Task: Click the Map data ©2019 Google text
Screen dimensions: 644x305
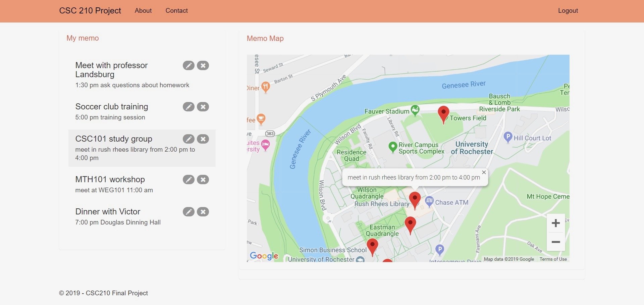Action: click(509, 259)
